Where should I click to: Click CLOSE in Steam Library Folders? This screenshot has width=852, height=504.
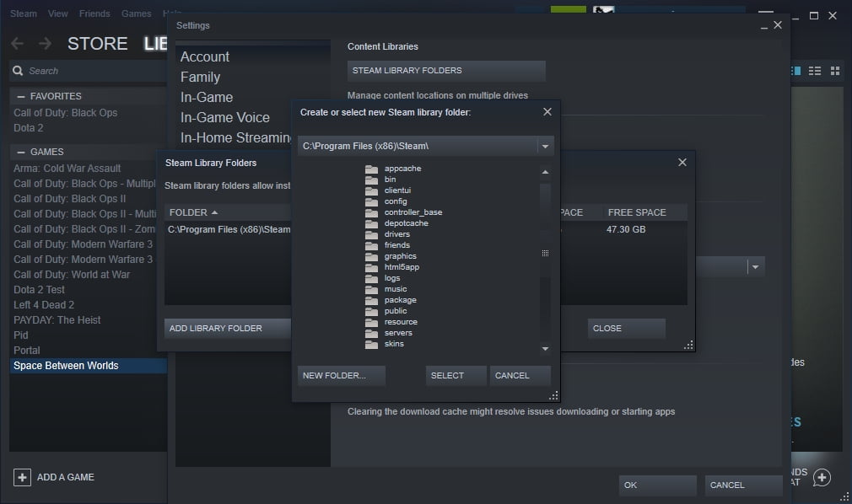(626, 328)
